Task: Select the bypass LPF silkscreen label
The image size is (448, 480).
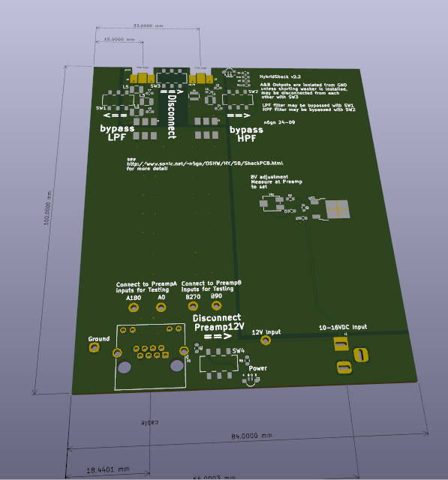Action: click(x=117, y=133)
